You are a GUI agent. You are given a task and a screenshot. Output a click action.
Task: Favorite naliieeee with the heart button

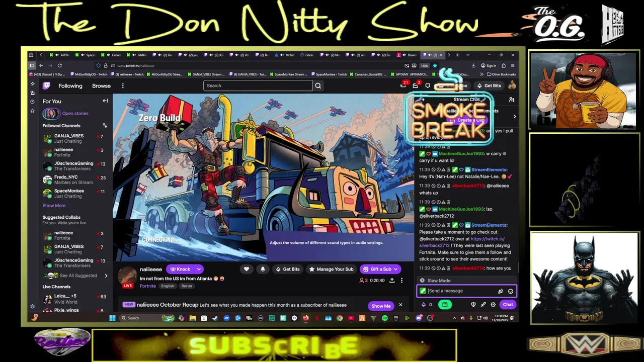point(247,269)
